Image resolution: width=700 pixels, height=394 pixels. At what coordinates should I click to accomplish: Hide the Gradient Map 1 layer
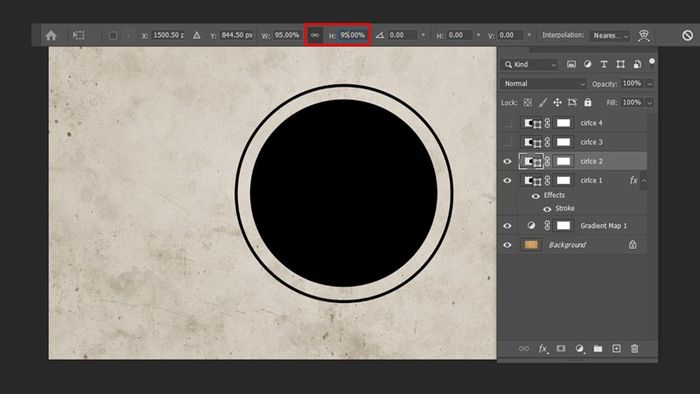pyautogui.click(x=508, y=226)
